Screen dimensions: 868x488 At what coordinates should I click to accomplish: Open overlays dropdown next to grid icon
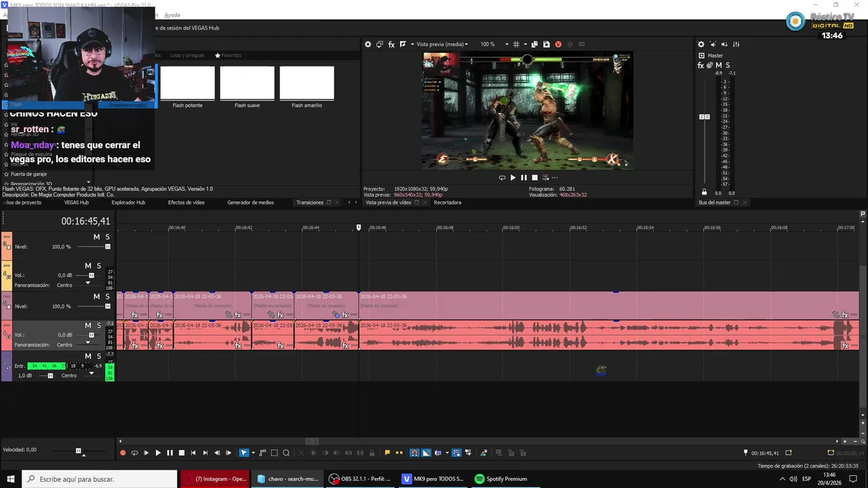[x=524, y=44]
